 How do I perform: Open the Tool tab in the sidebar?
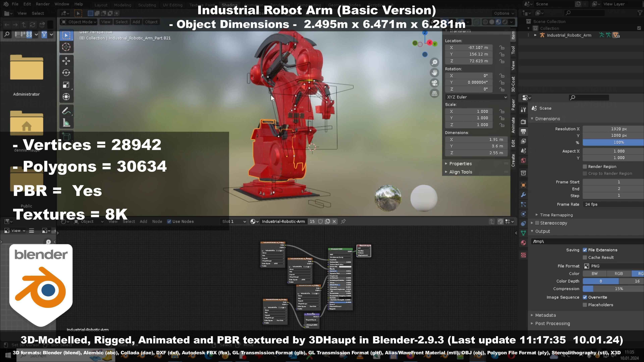(x=513, y=50)
